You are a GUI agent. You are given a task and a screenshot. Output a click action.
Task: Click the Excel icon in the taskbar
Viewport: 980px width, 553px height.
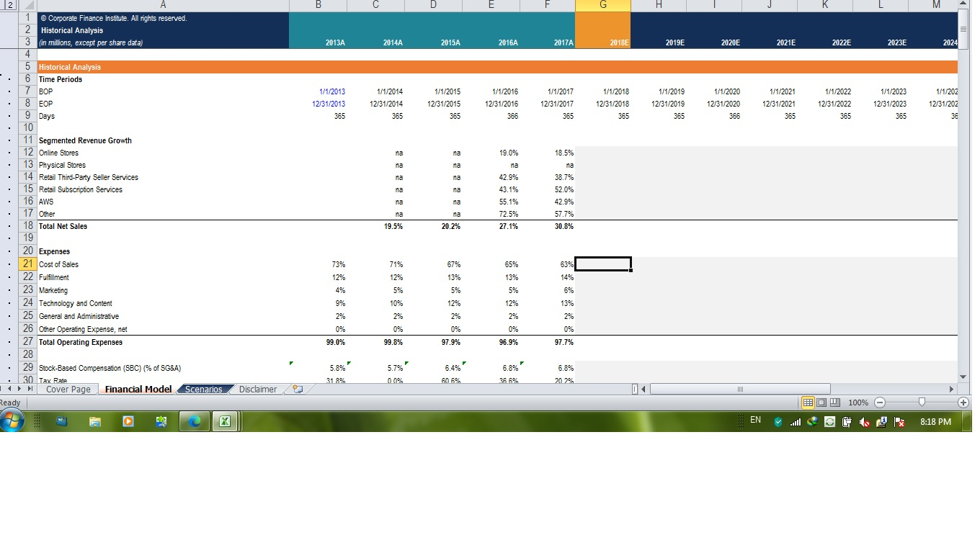point(226,421)
